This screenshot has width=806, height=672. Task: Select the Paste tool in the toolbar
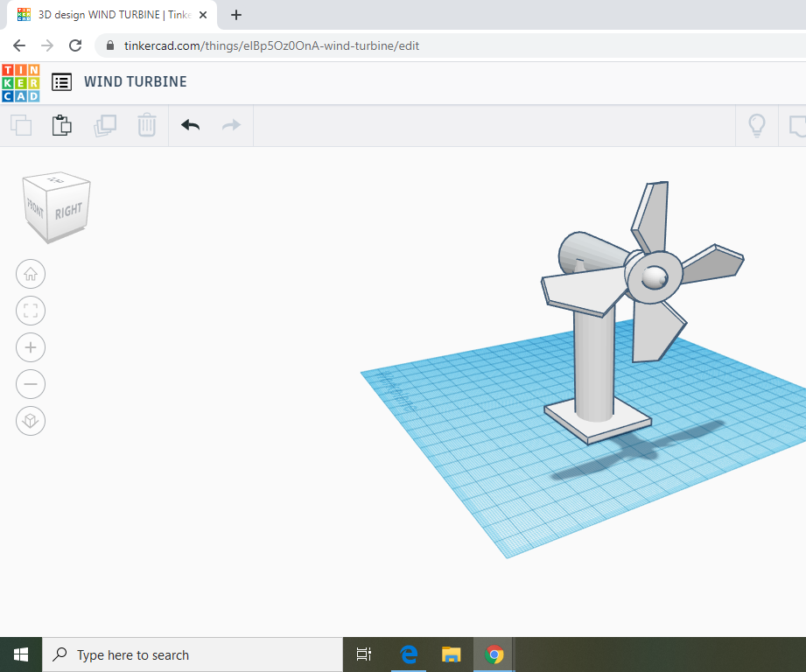[x=61, y=125]
